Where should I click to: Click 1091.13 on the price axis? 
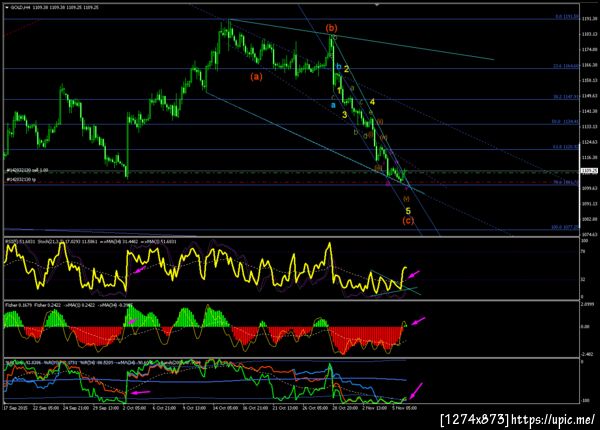coord(589,204)
